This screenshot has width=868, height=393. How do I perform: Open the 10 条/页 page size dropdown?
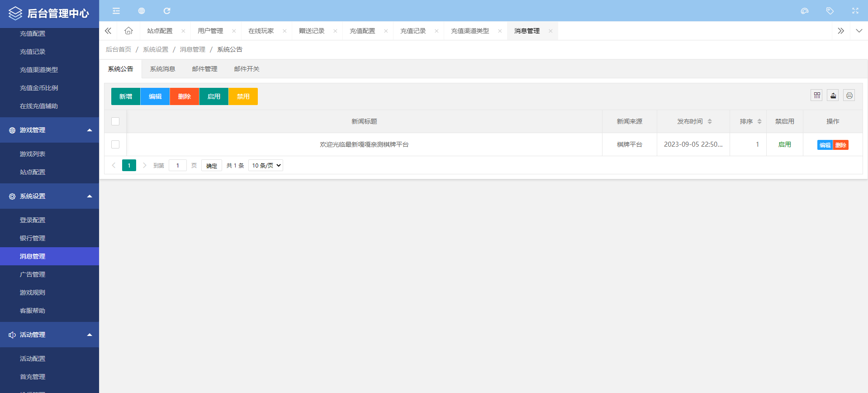[266, 166]
